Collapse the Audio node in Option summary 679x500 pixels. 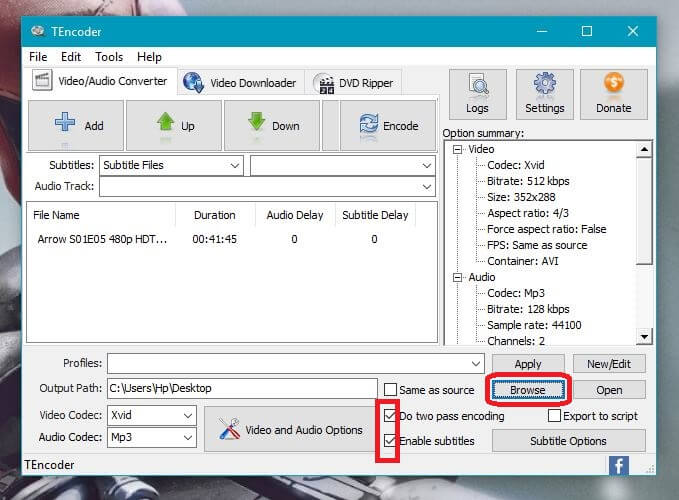click(457, 277)
